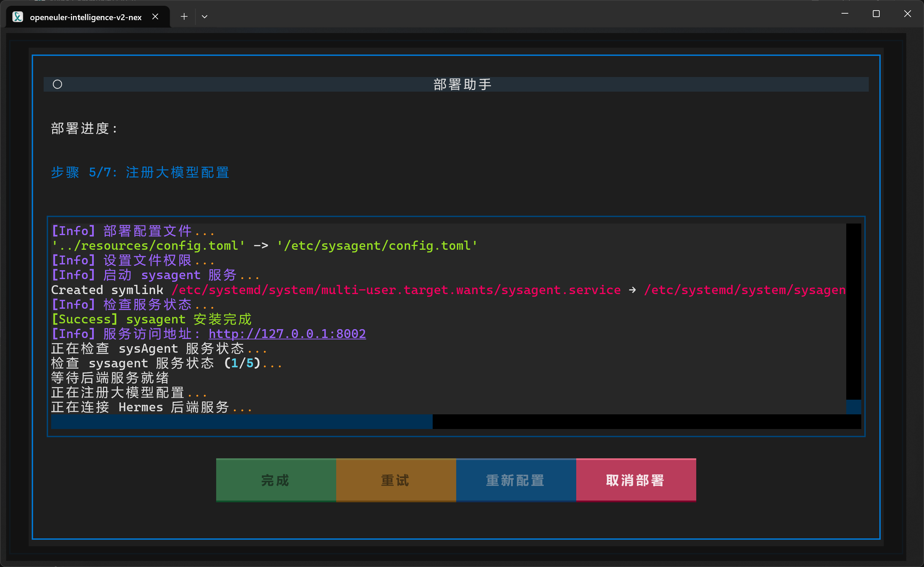The width and height of the screenshot is (924, 567).
Task: Open the http://127.0.0.1:8002 link
Action: 287,334
